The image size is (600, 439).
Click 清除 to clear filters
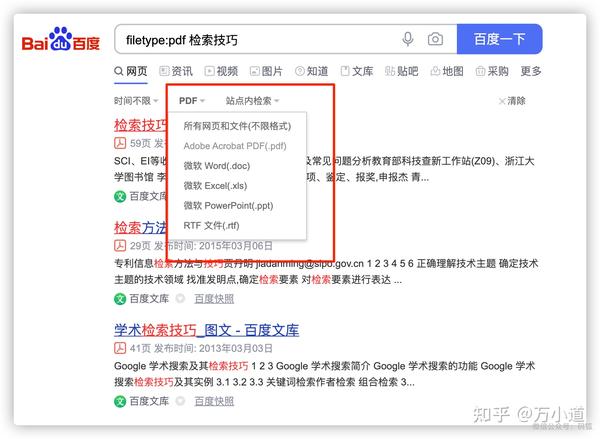pyautogui.click(x=512, y=101)
